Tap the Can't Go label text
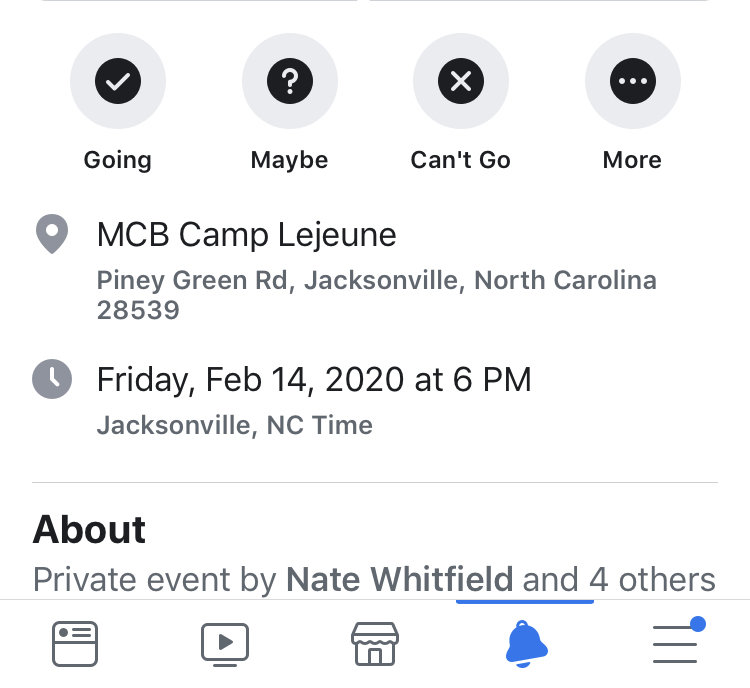750x688 pixels. click(461, 160)
